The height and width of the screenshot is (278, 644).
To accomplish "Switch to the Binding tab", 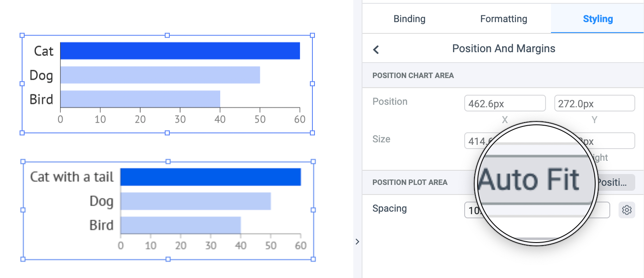I will coord(409,19).
